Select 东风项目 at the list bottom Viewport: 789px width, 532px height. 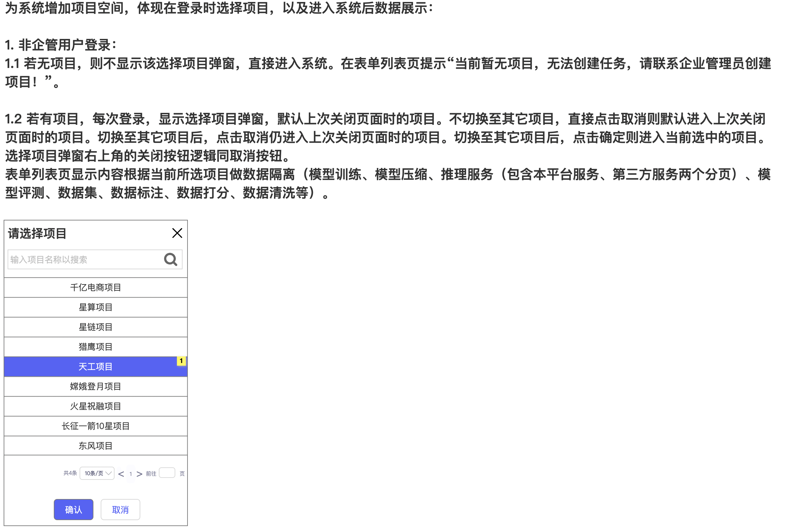[96, 446]
